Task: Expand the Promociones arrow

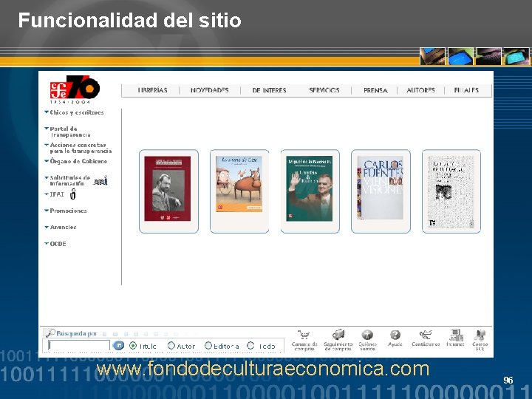Action: point(47,211)
